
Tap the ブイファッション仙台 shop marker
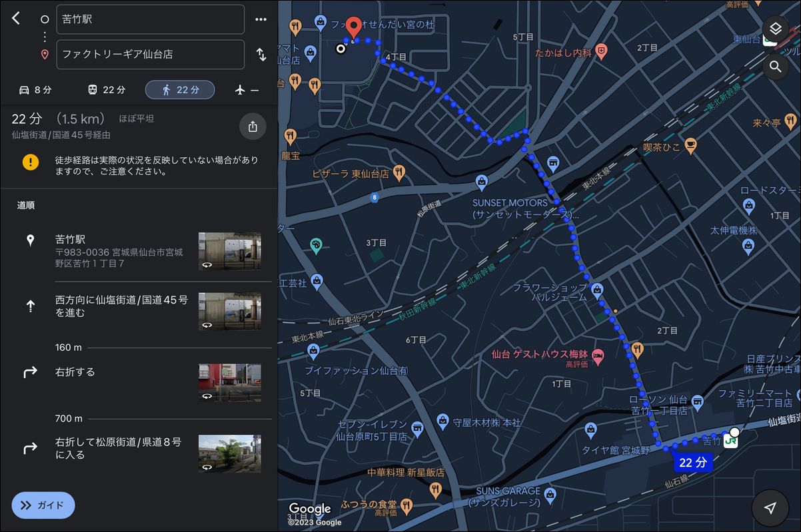(313, 351)
